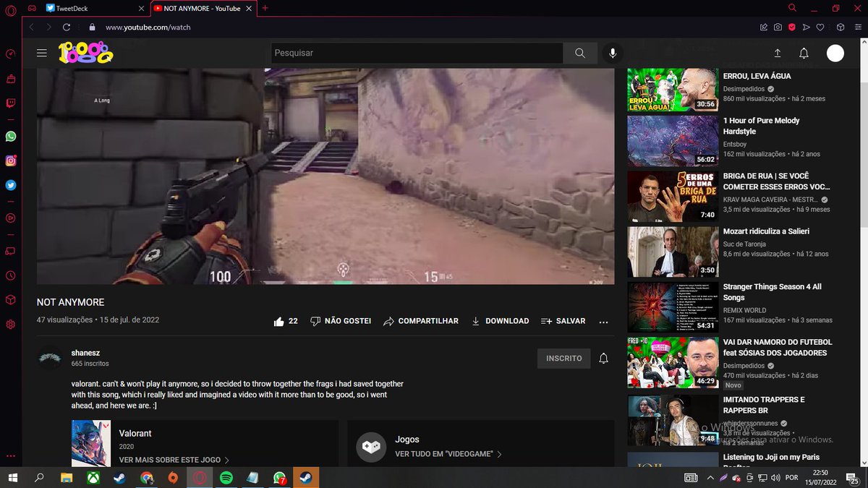Open Spotify from the taskbar

pyautogui.click(x=226, y=478)
